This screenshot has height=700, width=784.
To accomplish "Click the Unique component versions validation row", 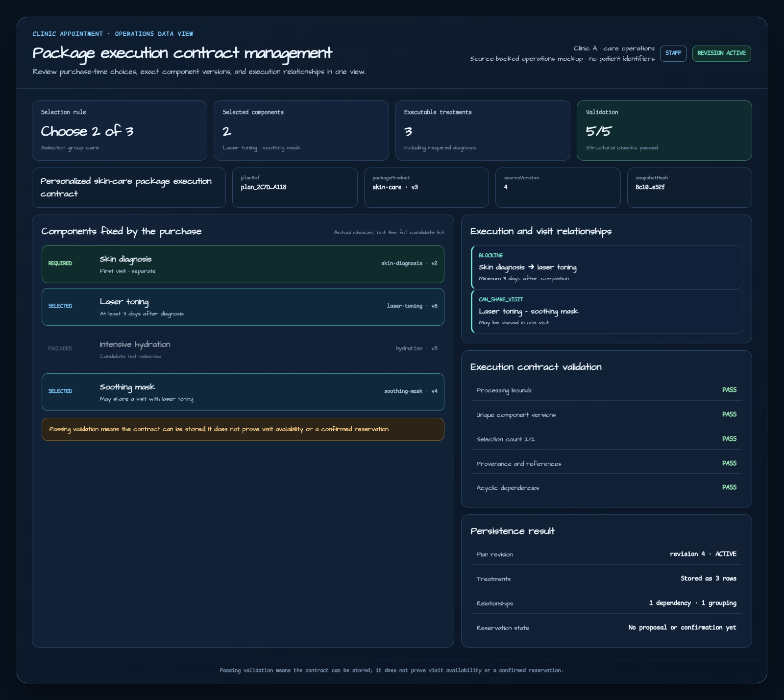I will click(607, 414).
